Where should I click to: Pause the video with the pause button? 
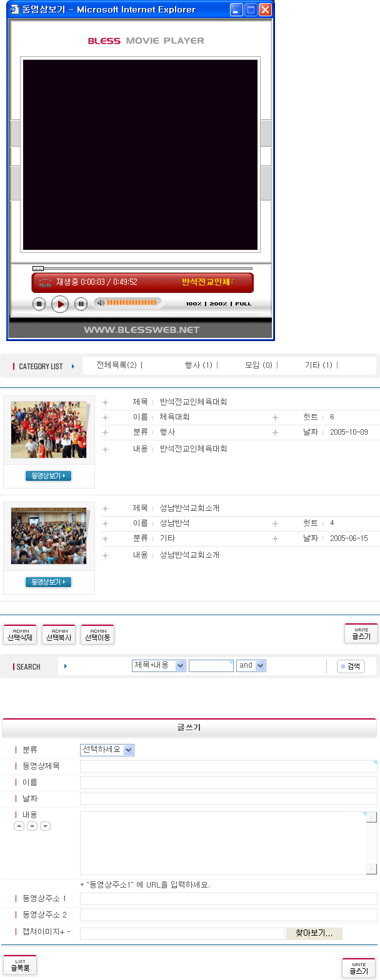(x=81, y=304)
